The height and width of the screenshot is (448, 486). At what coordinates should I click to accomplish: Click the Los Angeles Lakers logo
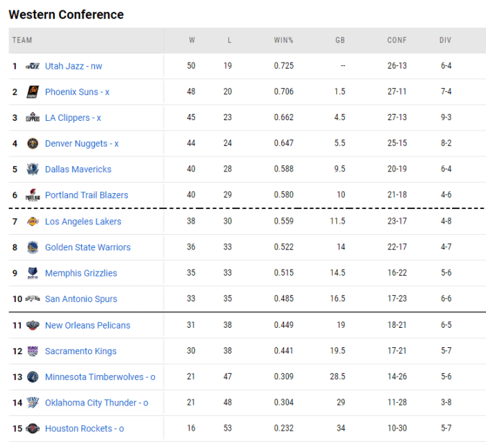click(x=33, y=222)
